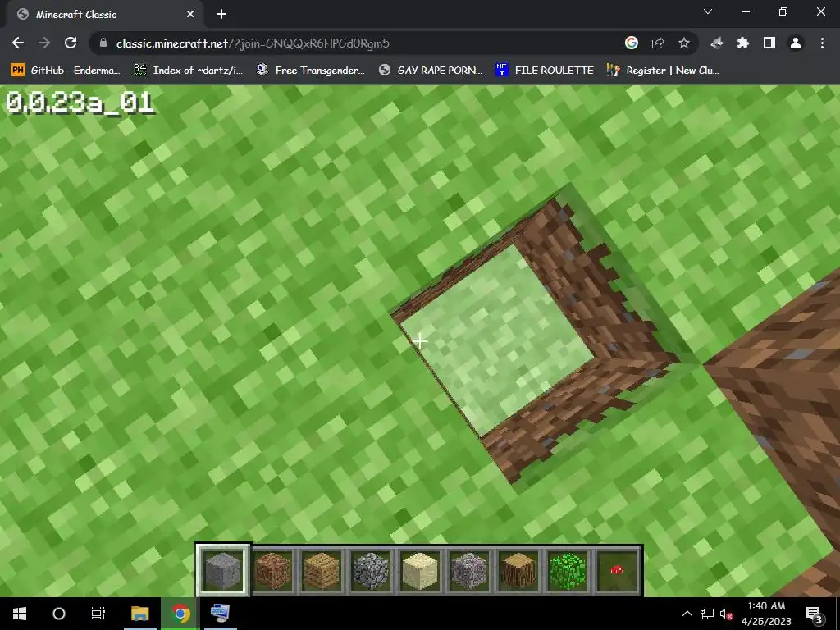This screenshot has width=840, height=630.
Task: Select the dirt block in hotbar
Action: (272, 570)
